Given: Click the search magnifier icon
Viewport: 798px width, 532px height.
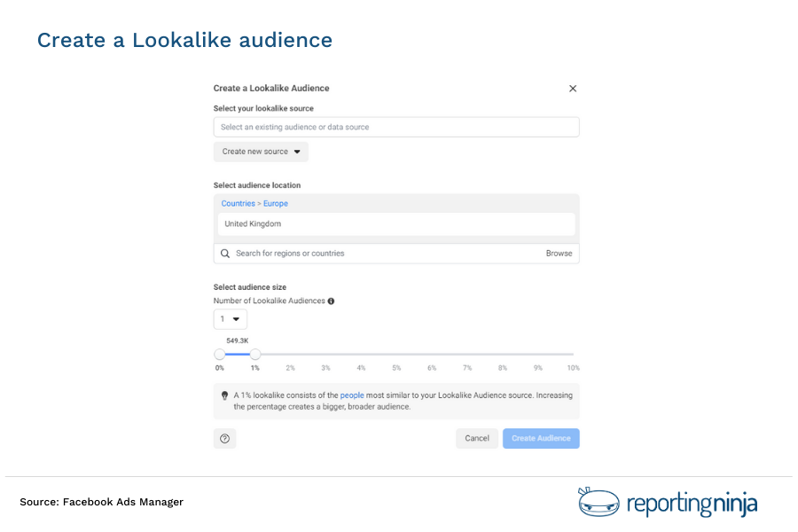Looking at the screenshot, I should coord(224,253).
